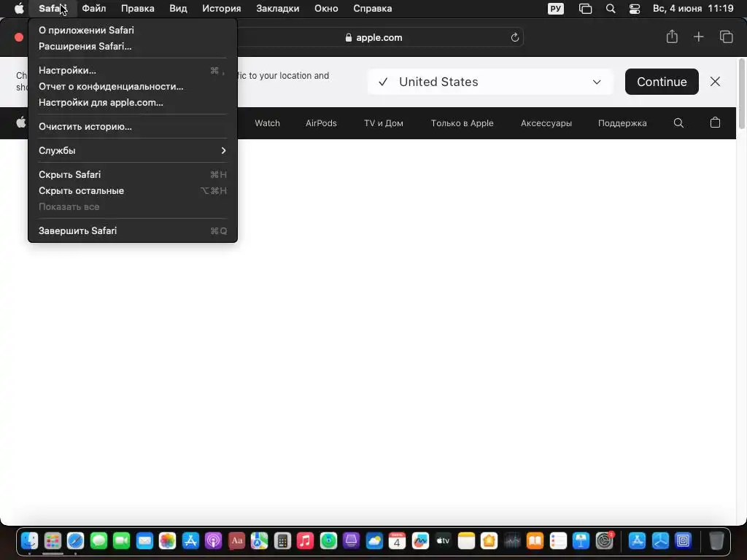The width and height of the screenshot is (747, 560).
Task: Expand the United States country dropdown
Action: tap(489, 82)
